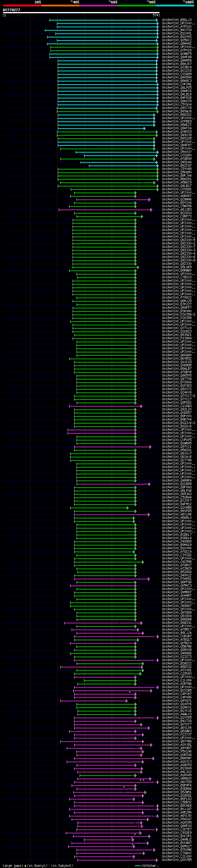
Task: Open hit UniRef100_A7QR49
Action: click(177, 159)
